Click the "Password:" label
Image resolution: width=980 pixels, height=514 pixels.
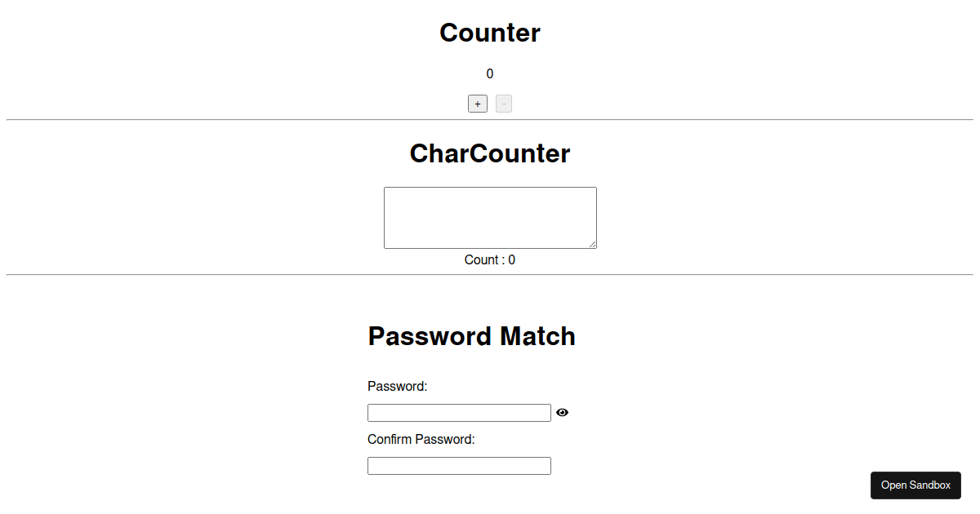click(398, 386)
